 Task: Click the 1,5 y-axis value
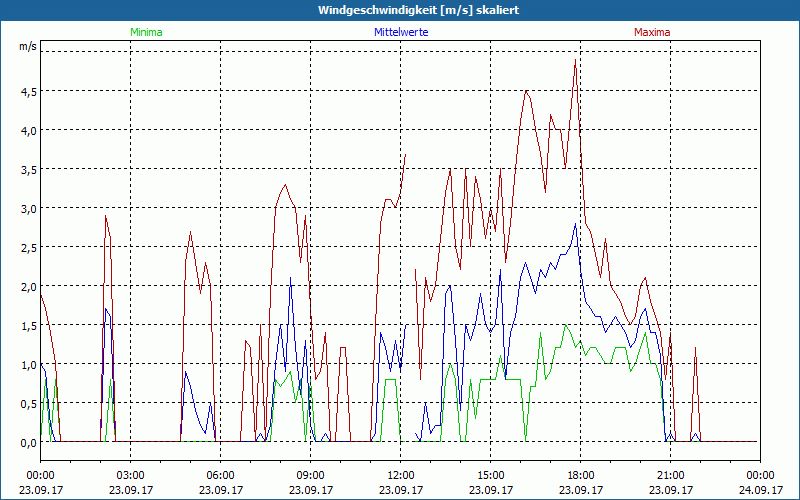point(29,326)
